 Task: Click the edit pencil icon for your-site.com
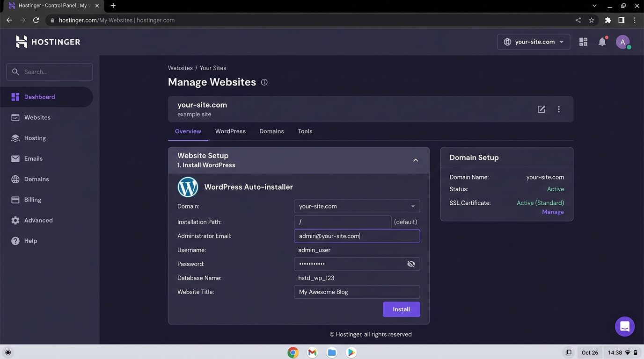(x=542, y=109)
